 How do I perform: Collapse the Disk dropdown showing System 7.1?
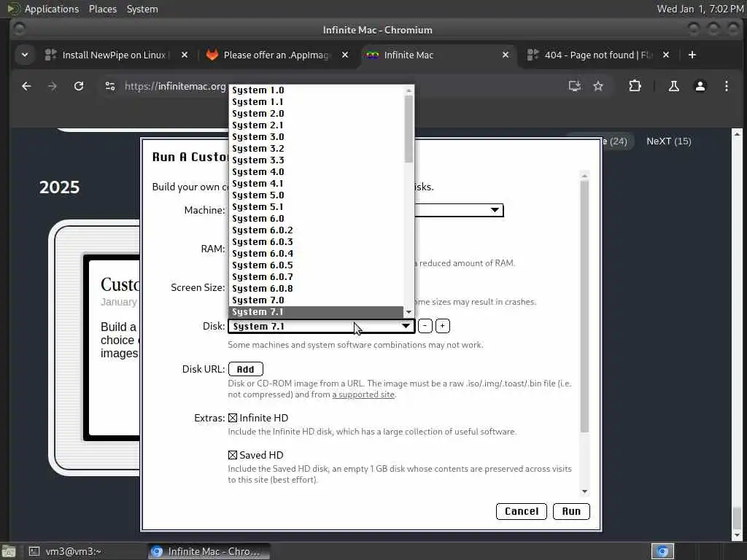pos(321,326)
